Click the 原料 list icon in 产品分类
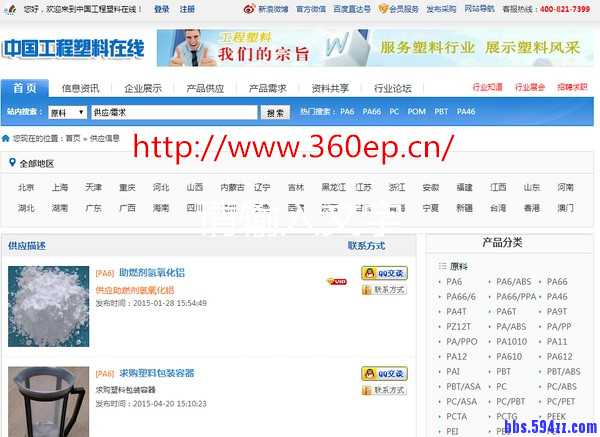 (442, 266)
